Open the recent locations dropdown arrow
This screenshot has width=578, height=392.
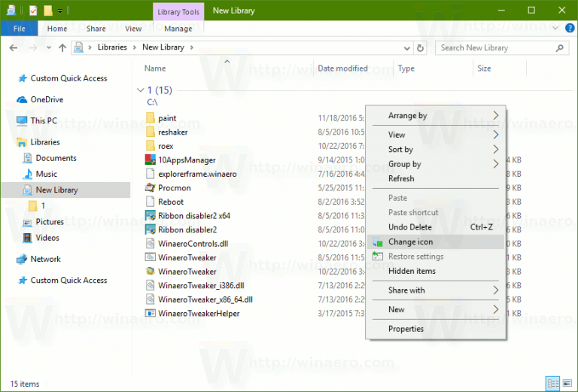point(49,48)
